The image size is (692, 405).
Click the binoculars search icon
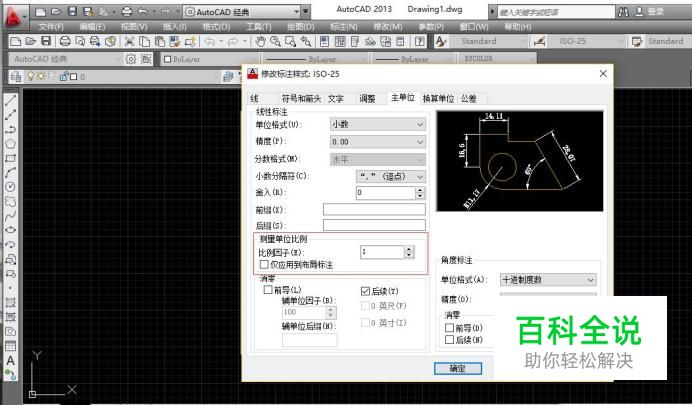pyautogui.click(x=623, y=12)
